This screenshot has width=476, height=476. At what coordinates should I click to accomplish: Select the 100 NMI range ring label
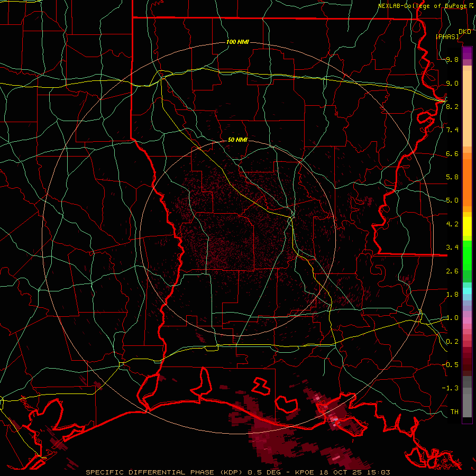(237, 42)
